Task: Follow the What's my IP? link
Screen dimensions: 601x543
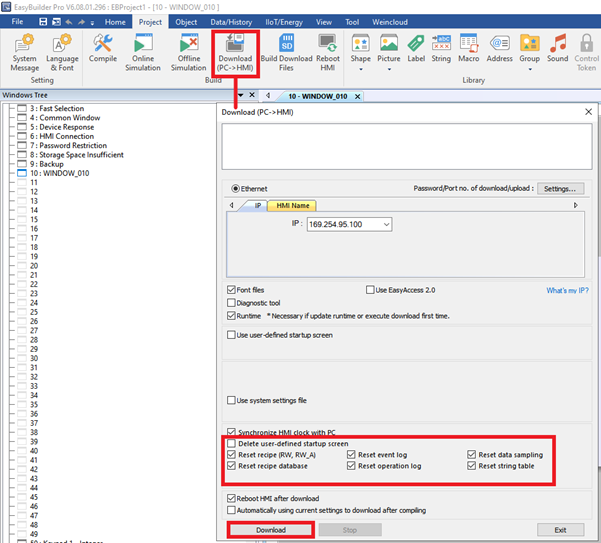Action: coord(567,290)
